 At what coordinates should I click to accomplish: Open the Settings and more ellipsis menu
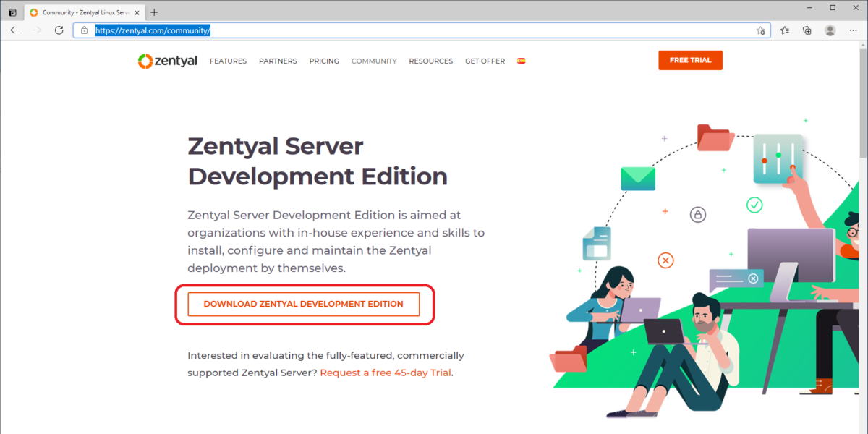point(854,30)
